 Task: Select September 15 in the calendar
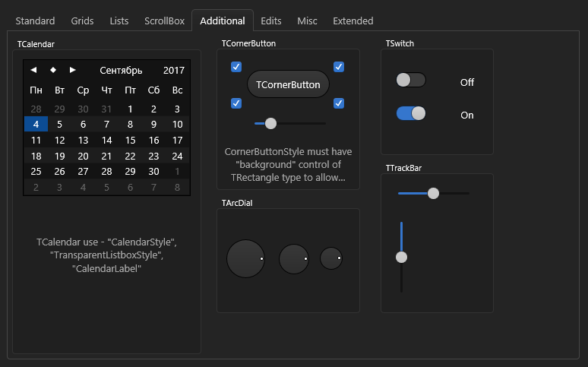(x=130, y=141)
